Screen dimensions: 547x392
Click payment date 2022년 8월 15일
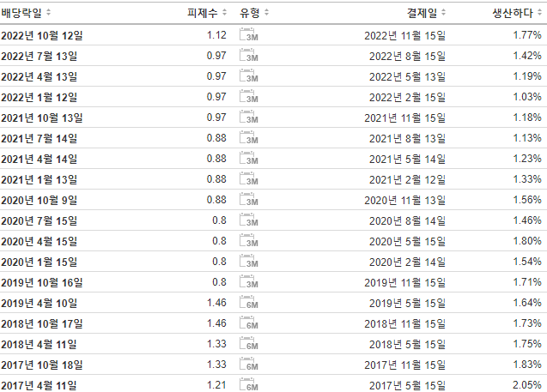tap(407, 56)
